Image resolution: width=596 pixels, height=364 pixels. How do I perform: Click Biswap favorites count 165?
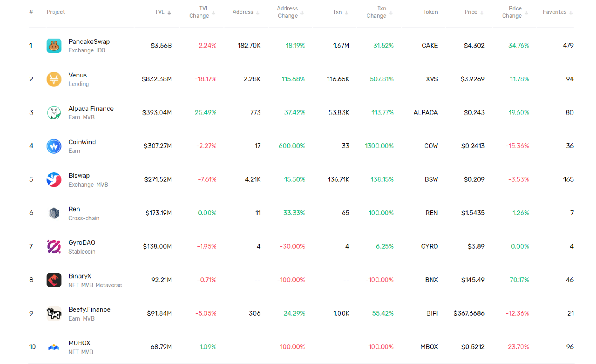point(568,180)
